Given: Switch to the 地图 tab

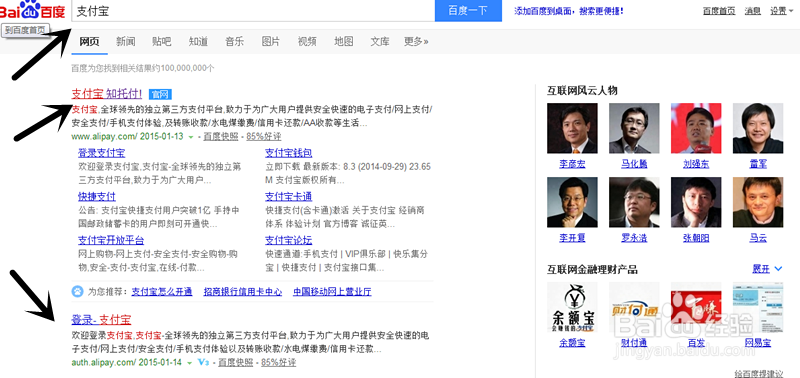Looking at the screenshot, I should point(344,41).
